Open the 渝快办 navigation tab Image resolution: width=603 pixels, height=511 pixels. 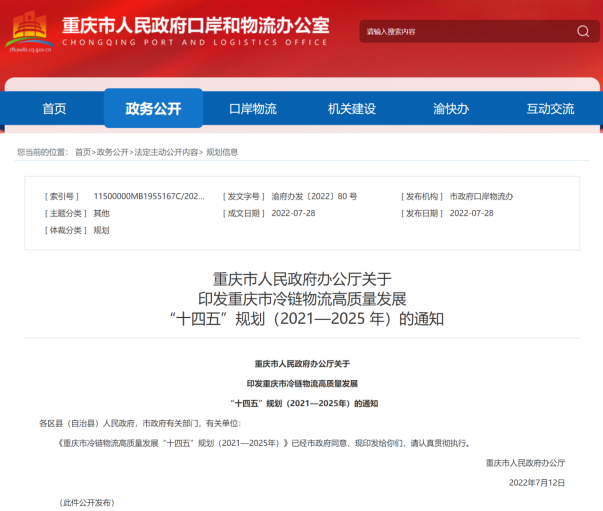pyautogui.click(x=451, y=109)
